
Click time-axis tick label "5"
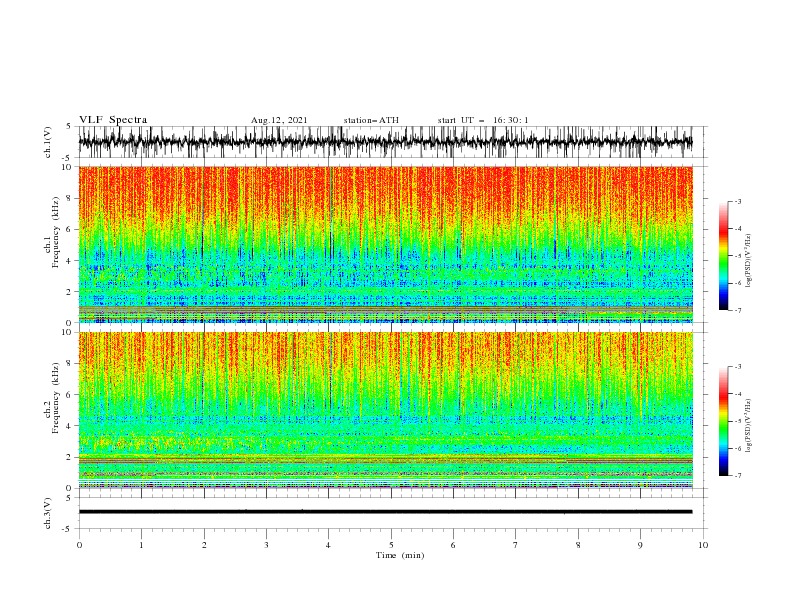click(x=391, y=545)
